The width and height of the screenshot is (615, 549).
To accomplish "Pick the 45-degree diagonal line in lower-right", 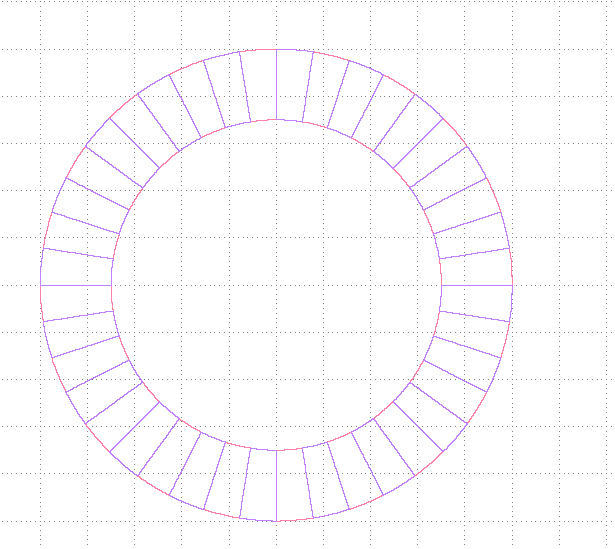I will click(418, 427).
